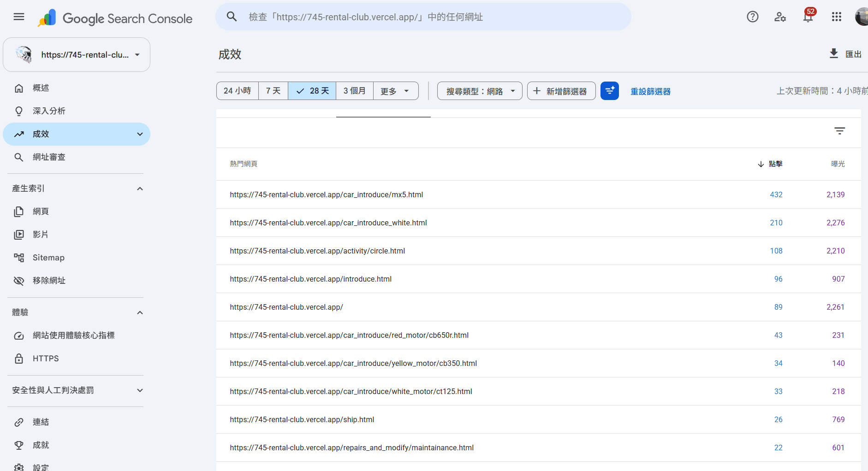Click the cb350.html page row
868x471 pixels.
pos(538,363)
